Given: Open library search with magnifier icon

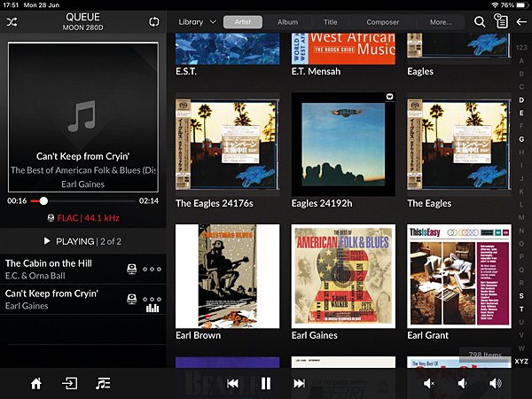Looking at the screenshot, I should coord(480,22).
